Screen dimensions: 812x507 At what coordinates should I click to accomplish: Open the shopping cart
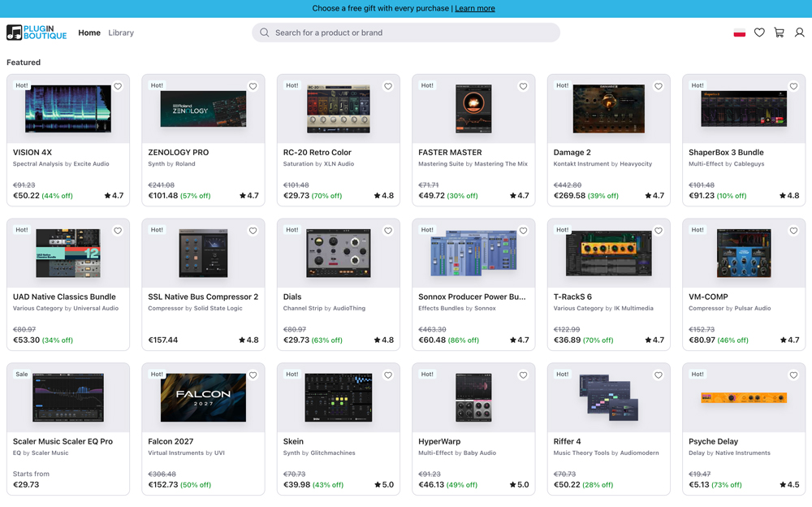tap(779, 32)
